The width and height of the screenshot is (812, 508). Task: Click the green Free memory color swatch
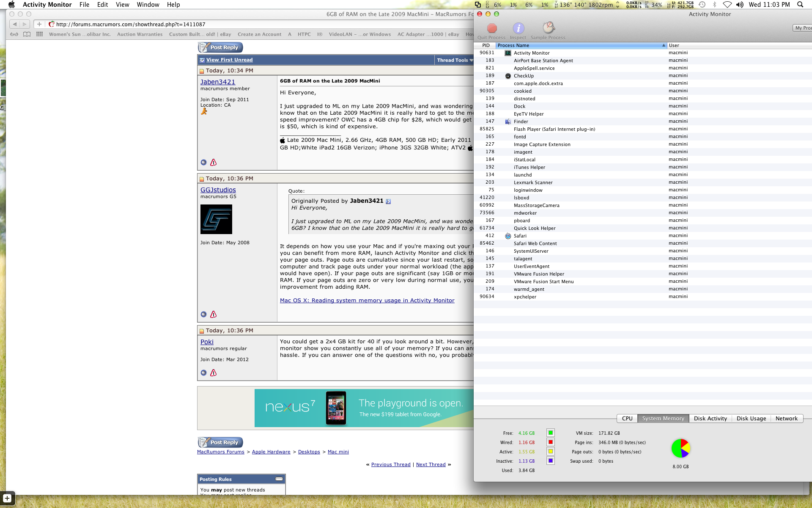tap(550, 433)
